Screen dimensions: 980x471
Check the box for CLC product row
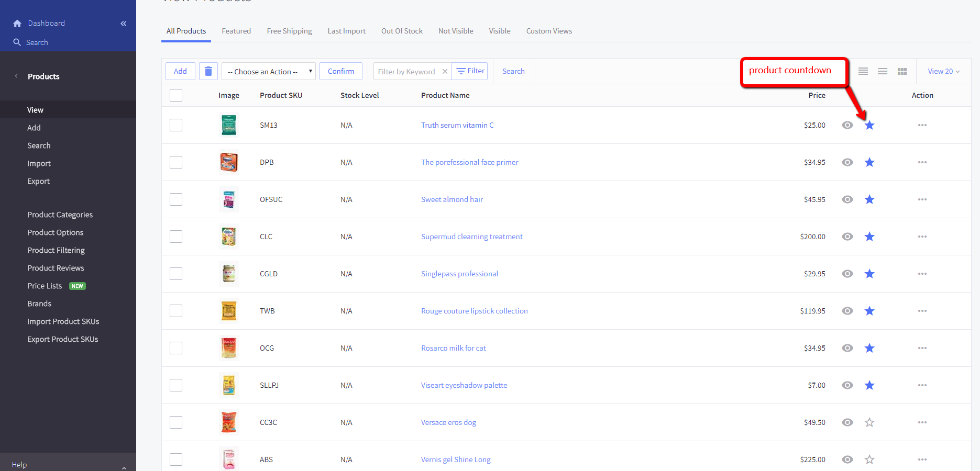176,237
